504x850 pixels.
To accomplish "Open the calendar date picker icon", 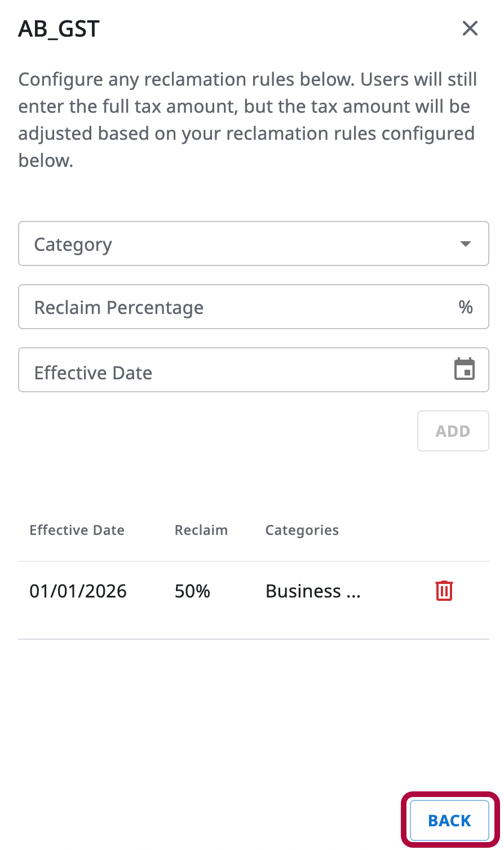I will pyautogui.click(x=465, y=370).
